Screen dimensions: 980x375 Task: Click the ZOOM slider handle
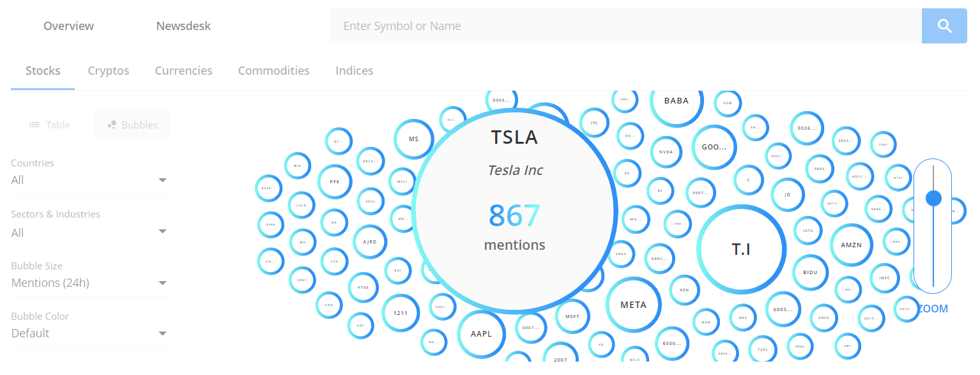933,198
